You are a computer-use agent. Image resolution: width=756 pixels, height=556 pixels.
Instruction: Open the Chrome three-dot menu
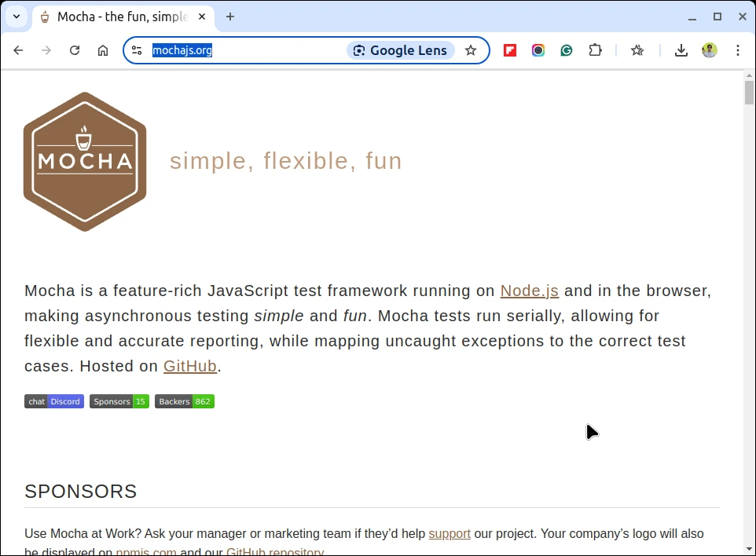pyautogui.click(x=738, y=50)
